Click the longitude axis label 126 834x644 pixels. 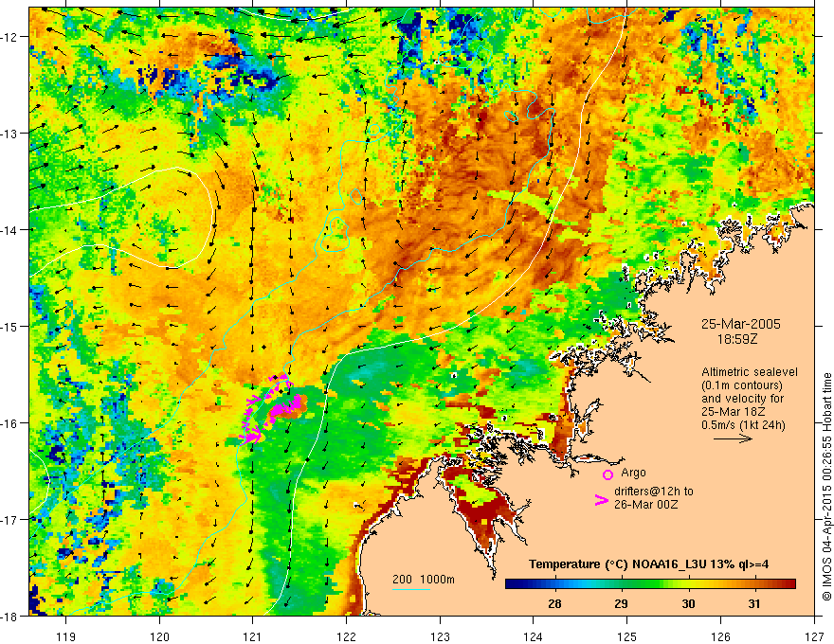[720, 636]
